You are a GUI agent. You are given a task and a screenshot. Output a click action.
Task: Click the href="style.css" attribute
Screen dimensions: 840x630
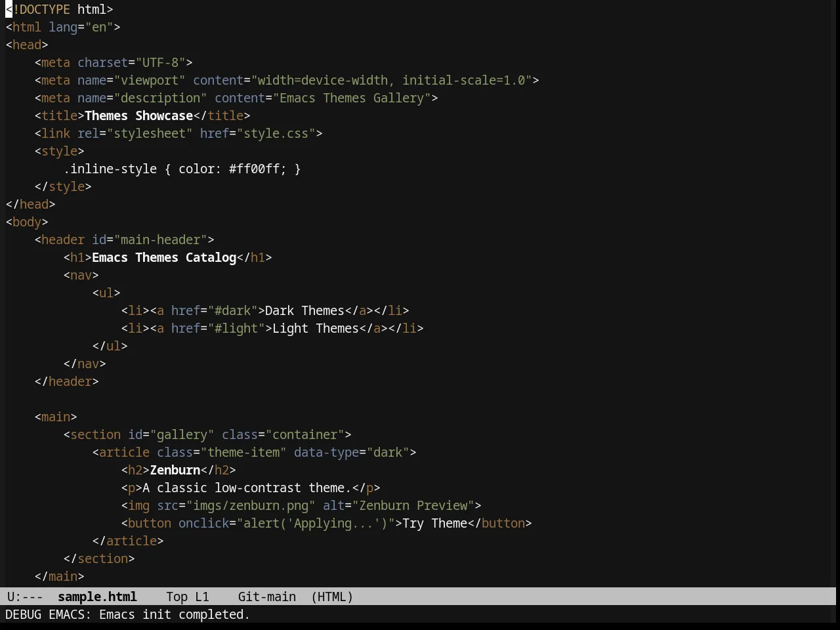pos(258,133)
